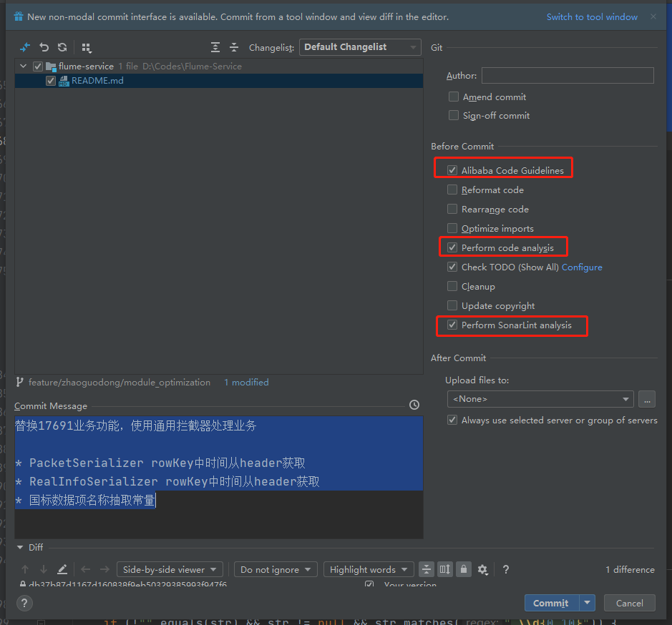The image size is (672, 625).
Task: Uncheck the README.md file checkbox
Action: pyautogui.click(x=51, y=81)
